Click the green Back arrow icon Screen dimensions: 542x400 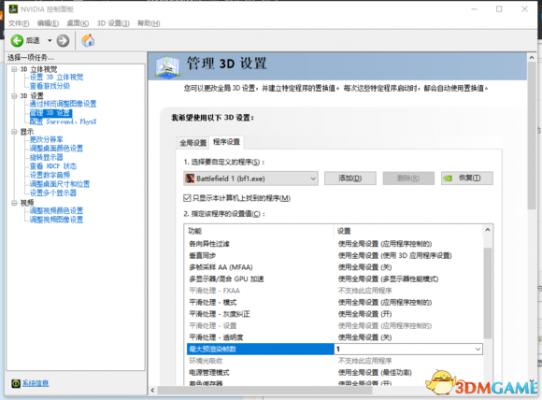tap(17, 41)
